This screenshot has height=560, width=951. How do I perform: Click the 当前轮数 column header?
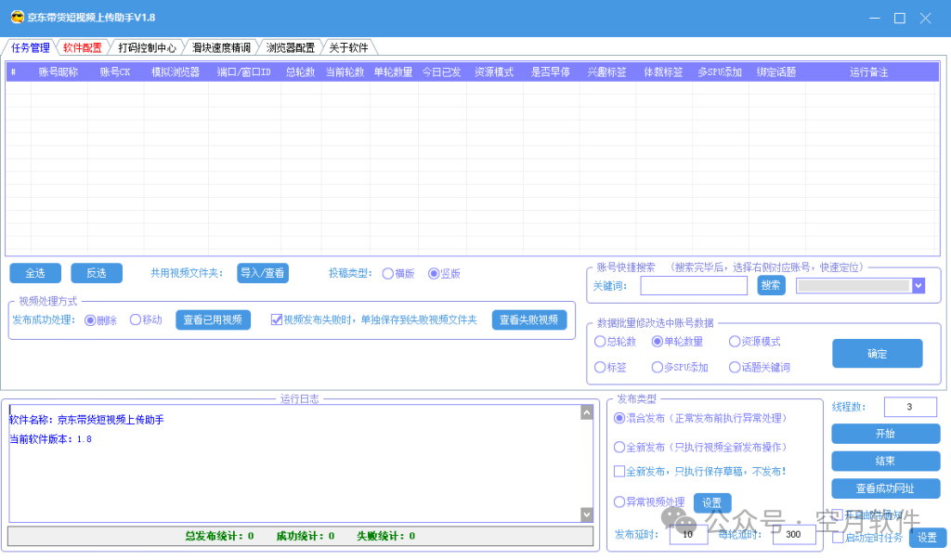(345, 72)
